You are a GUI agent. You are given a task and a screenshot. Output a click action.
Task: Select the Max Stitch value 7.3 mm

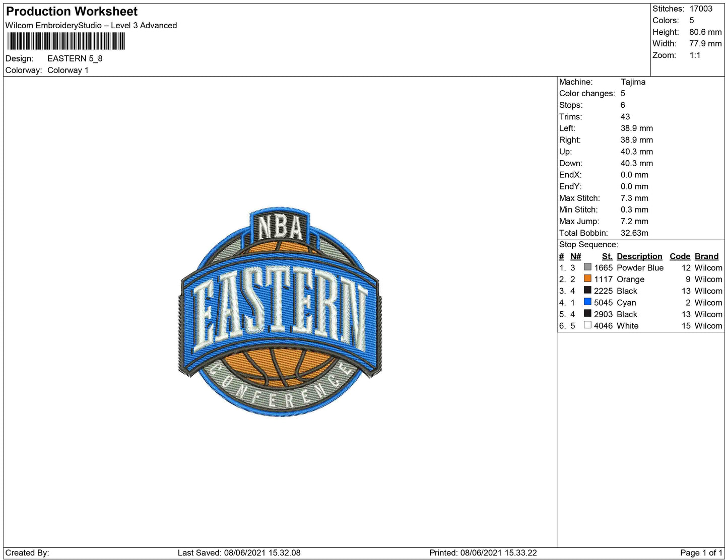(x=634, y=198)
